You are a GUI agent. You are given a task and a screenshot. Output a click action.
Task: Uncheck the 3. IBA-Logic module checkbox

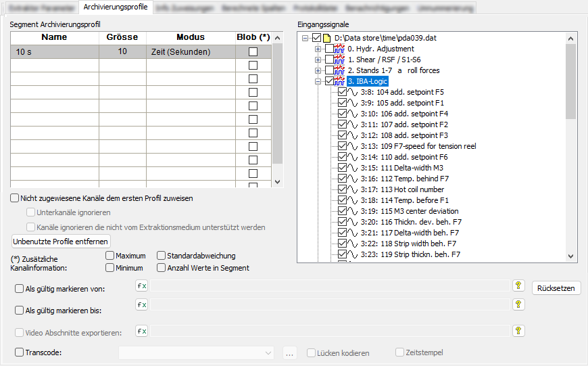coord(329,81)
